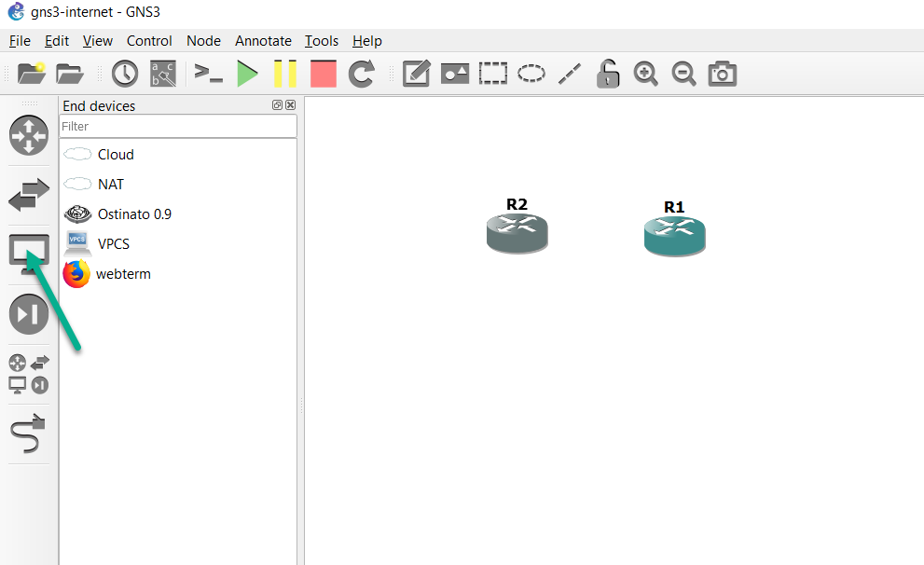Click the New blank project icon
Image resolution: width=924 pixels, height=565 pixels.
(31, 74)
